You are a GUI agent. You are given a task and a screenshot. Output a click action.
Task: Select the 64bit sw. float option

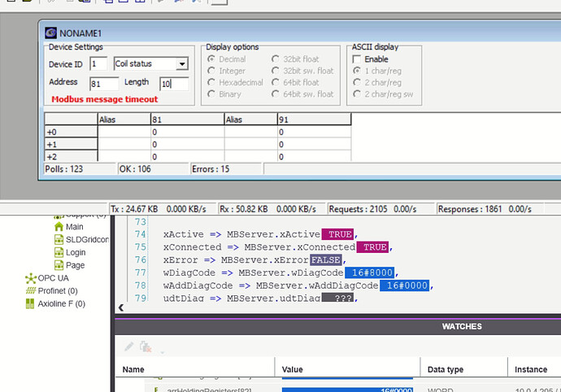tap(275, 94)
